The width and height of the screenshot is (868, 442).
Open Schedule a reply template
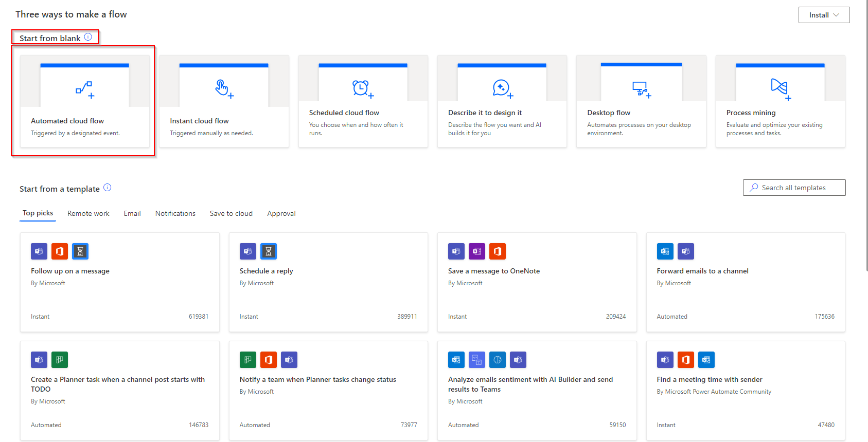pyautogui.click(x=266, y=271)
